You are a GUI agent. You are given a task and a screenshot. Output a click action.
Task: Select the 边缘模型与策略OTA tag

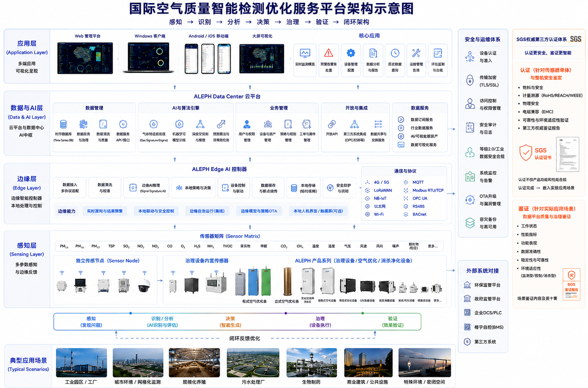point(259,211)
